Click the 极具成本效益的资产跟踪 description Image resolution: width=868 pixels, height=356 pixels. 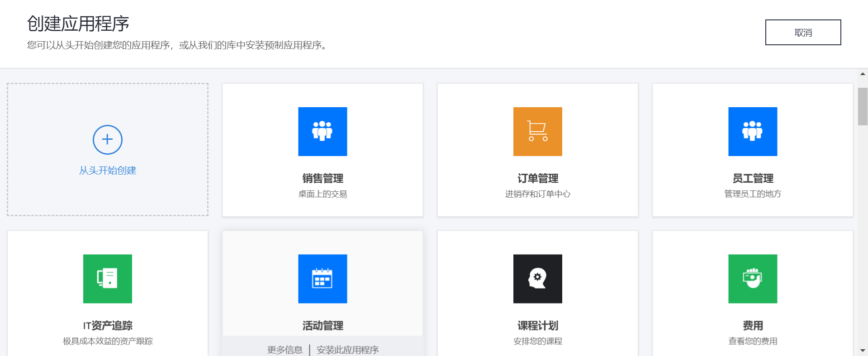coord(108,341)
